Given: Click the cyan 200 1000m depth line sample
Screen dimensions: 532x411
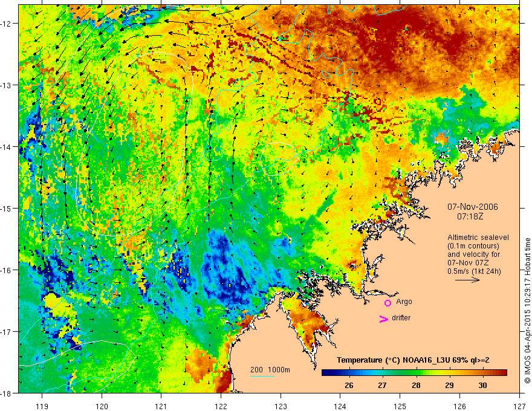Looking at the screenshot, I should pyautogui.click(x=262, y=376).
